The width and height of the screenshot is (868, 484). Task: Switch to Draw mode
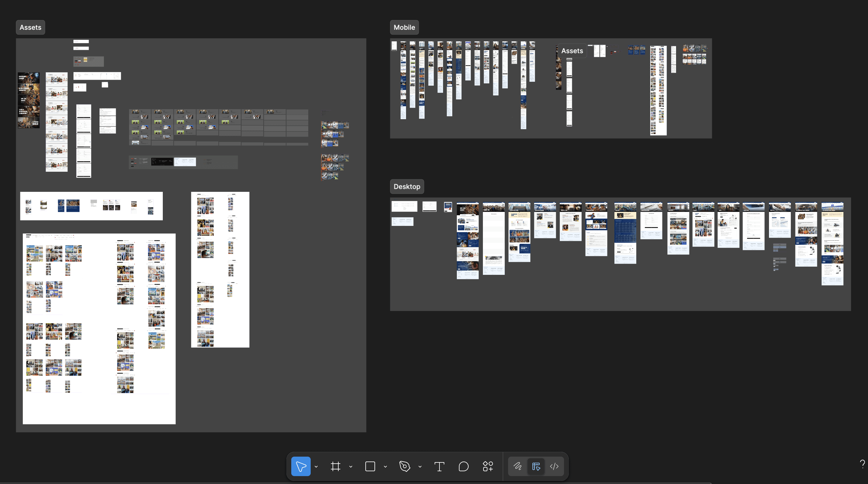pos(518,466)
